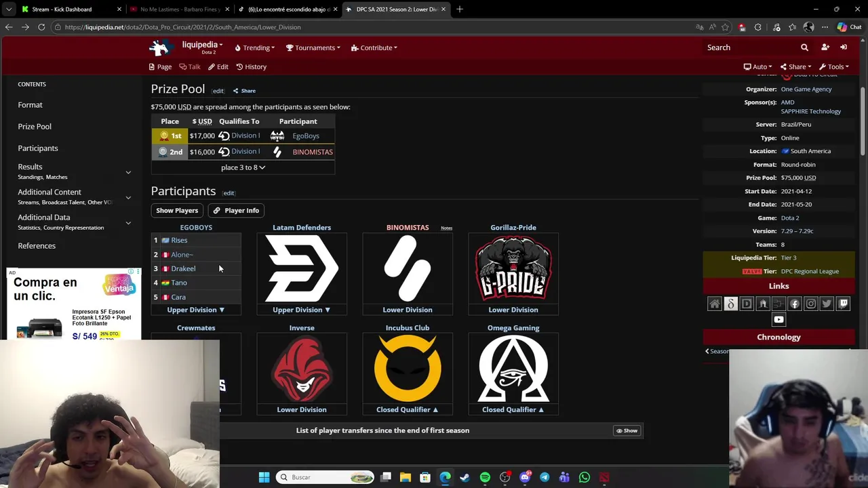The width and height of the screenshot is (868, 488).
Task: Open the Liquipedia home logo
Action: pos(160,47)
